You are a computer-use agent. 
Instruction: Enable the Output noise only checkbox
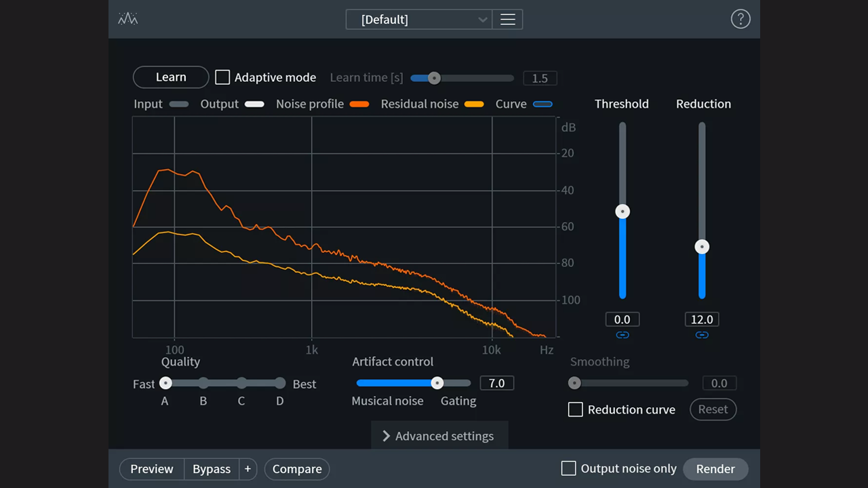(x=569, y=468)
